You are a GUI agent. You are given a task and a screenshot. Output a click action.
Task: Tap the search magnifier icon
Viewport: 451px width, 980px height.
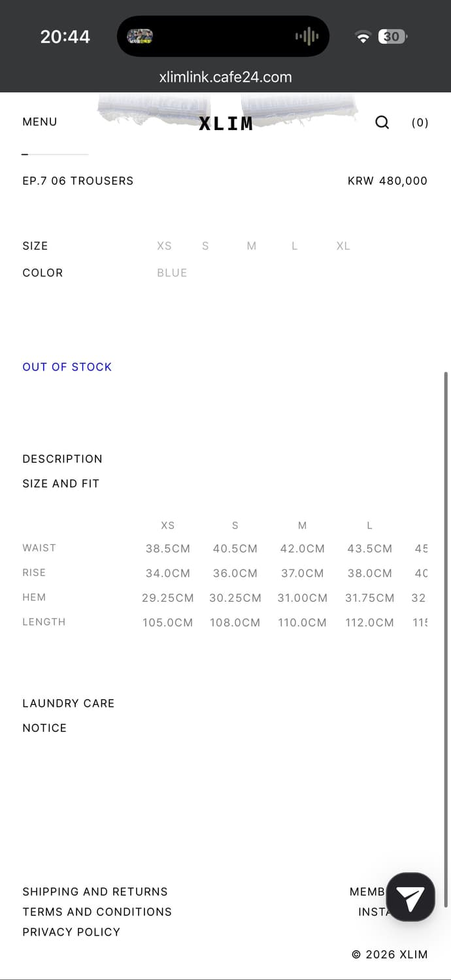click(382, 122)
